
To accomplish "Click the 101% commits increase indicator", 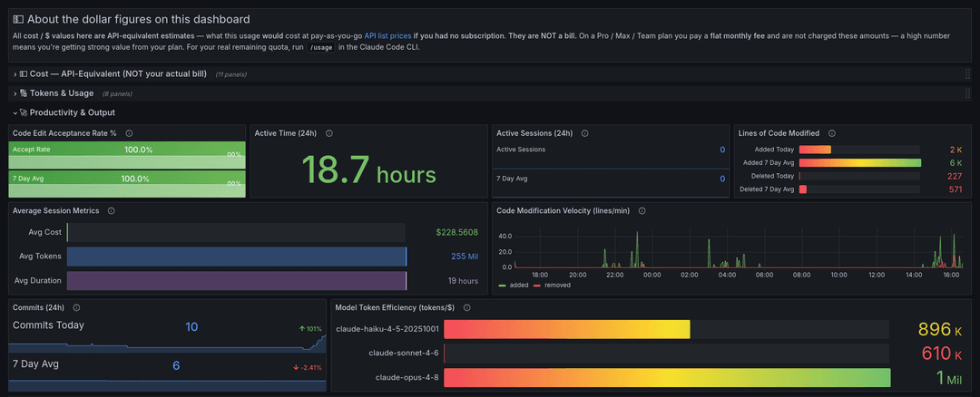I will (310, 329).
